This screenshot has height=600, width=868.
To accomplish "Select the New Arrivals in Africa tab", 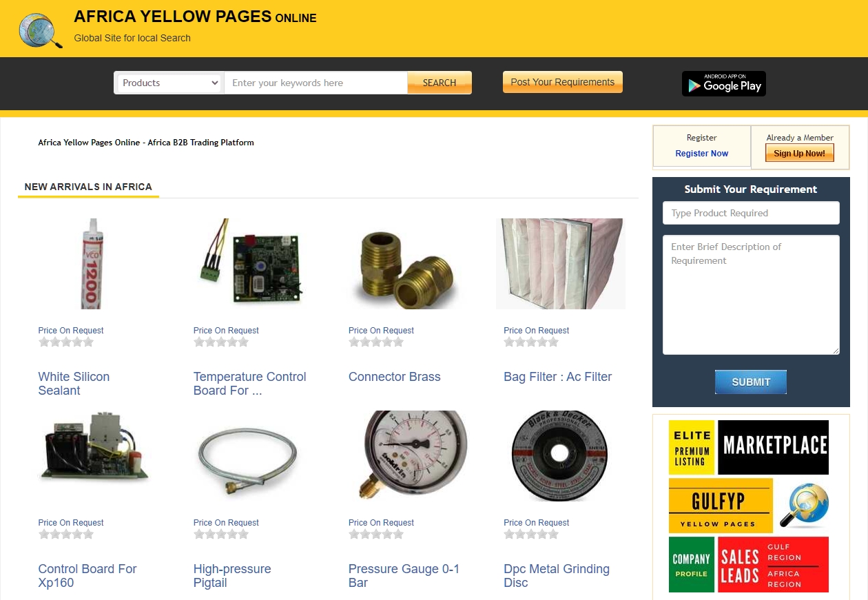I will point(88,187).
